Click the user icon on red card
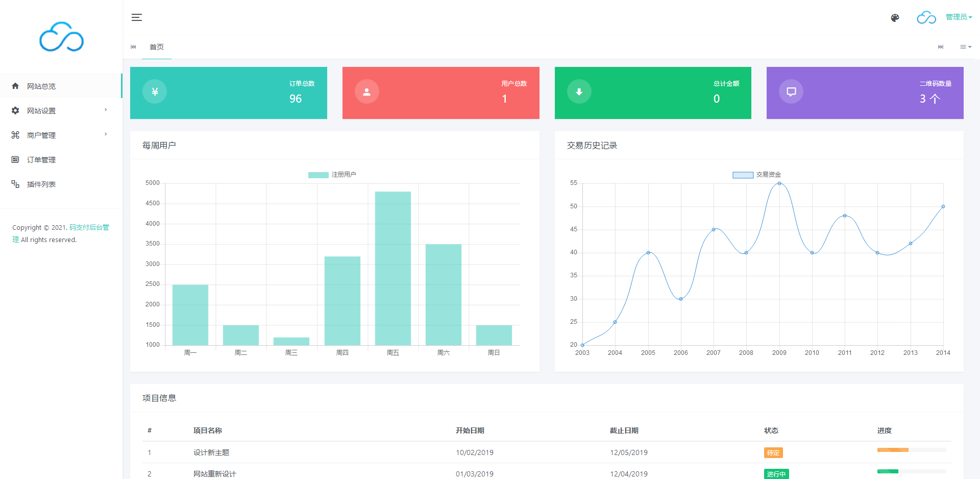980x479 pixels. pos(366,92)
